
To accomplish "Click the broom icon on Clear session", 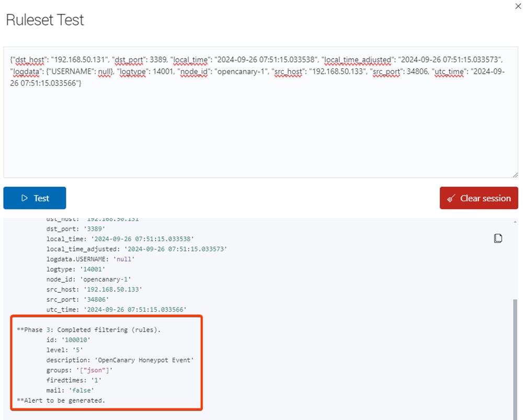I will pyautogui.click(x=451, y=199).
